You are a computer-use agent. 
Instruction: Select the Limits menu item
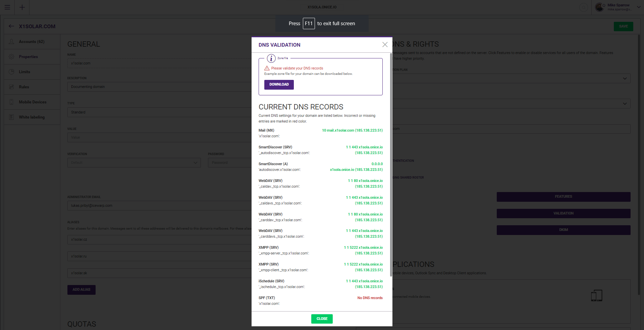point(32,72)
